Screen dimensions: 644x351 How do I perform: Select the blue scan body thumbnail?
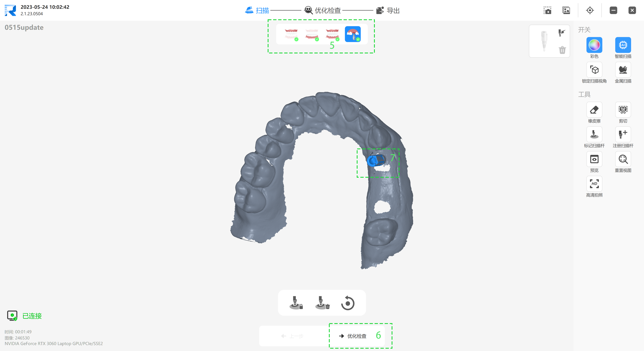(353, 34)
